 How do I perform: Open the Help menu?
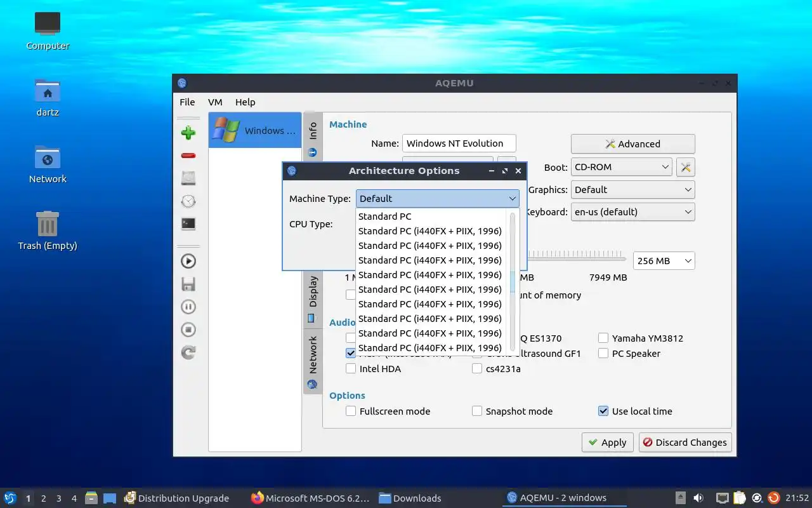(x=245, y=102)
